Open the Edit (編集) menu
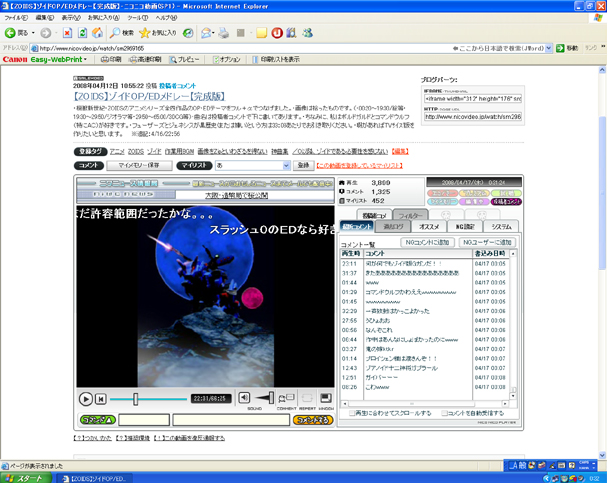 (45, 18)
